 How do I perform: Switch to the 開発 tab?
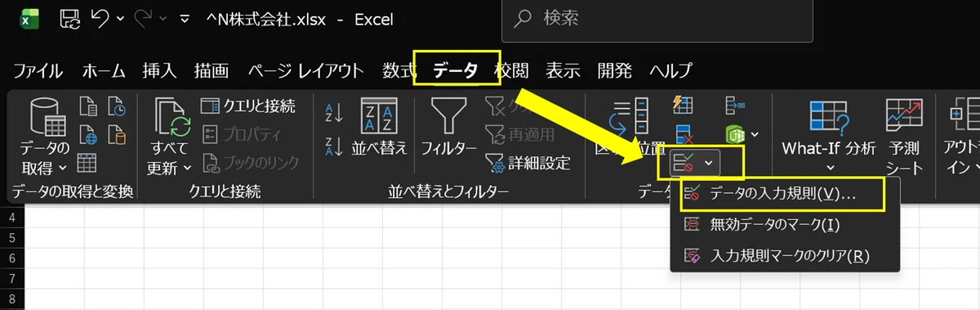(614, 70)
